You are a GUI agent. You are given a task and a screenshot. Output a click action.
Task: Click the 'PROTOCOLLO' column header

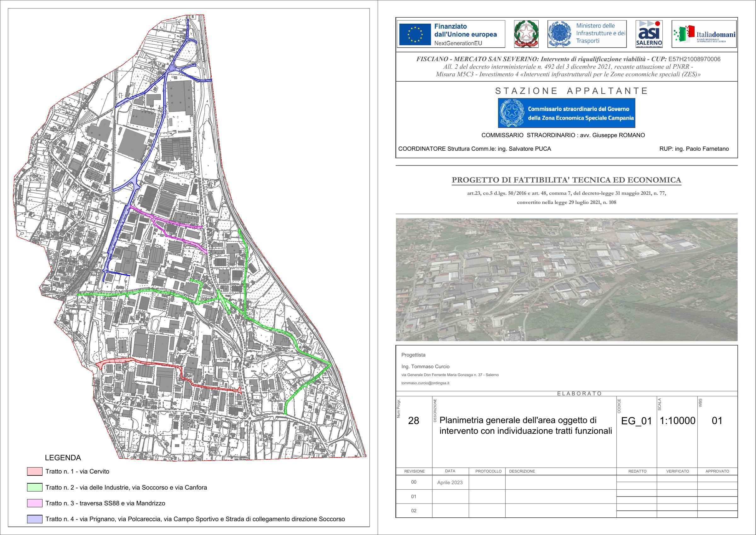click(488, 471)
